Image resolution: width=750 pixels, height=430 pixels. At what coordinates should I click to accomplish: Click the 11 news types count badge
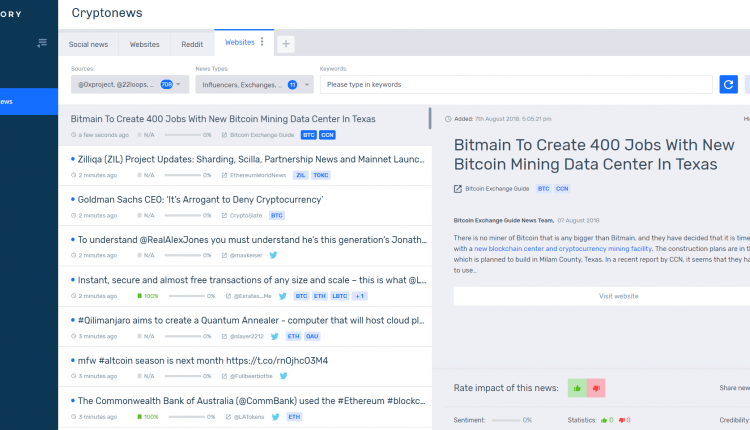tap(292, 85)
